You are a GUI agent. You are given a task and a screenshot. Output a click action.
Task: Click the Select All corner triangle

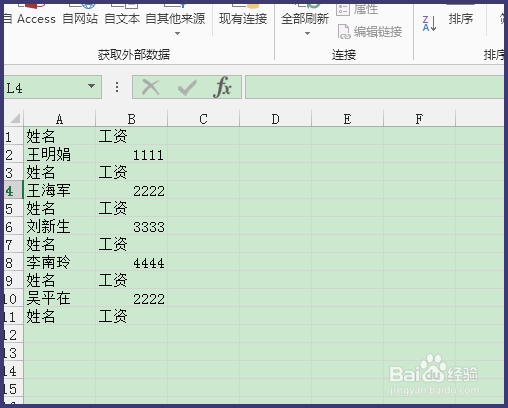pyautogui.click(x=14, y=118)
